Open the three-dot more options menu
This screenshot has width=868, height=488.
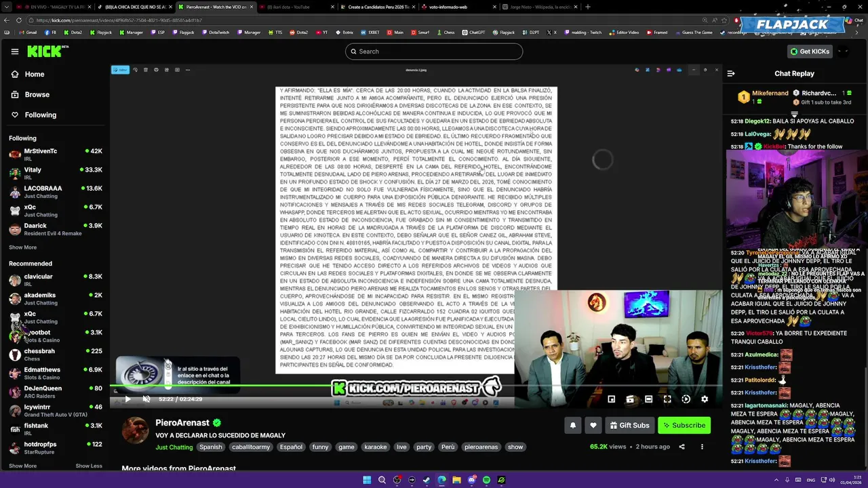(x=702, y=447)
